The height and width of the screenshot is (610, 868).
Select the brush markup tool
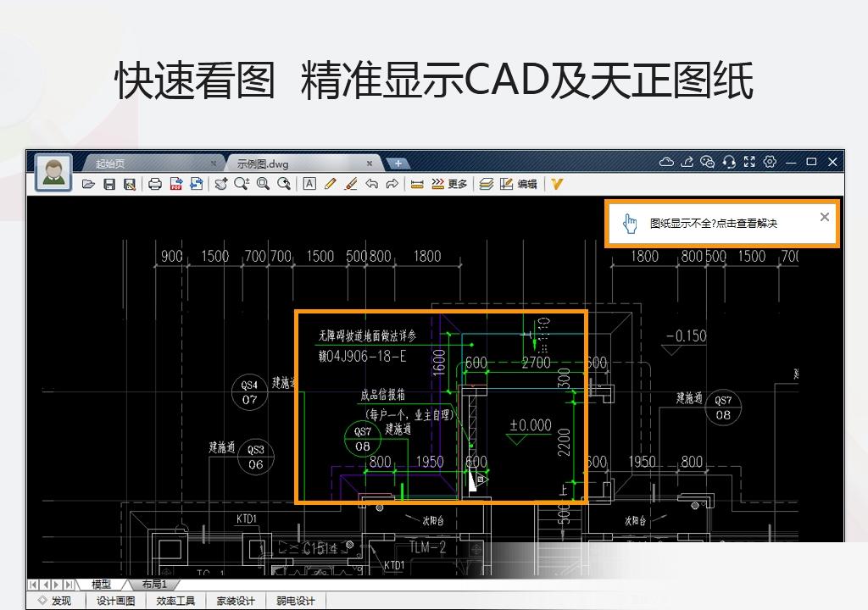coord(351,184)
